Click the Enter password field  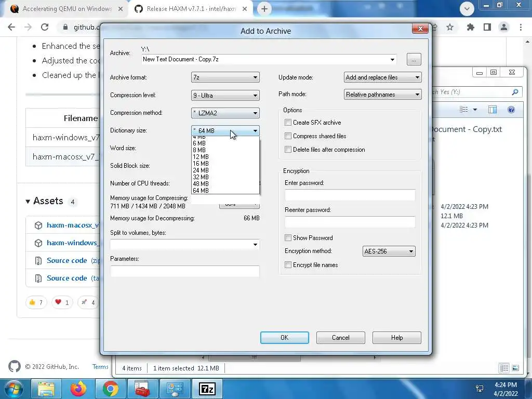(350, 195)
